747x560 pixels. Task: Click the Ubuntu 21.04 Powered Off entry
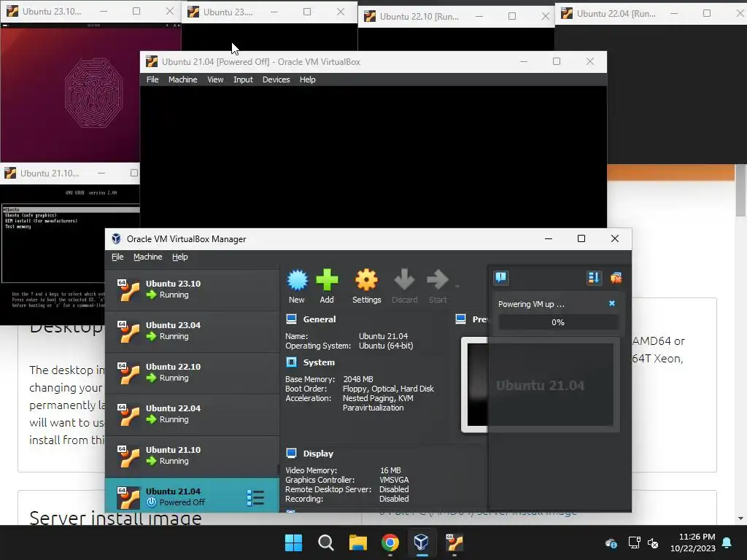pos(192,495)
